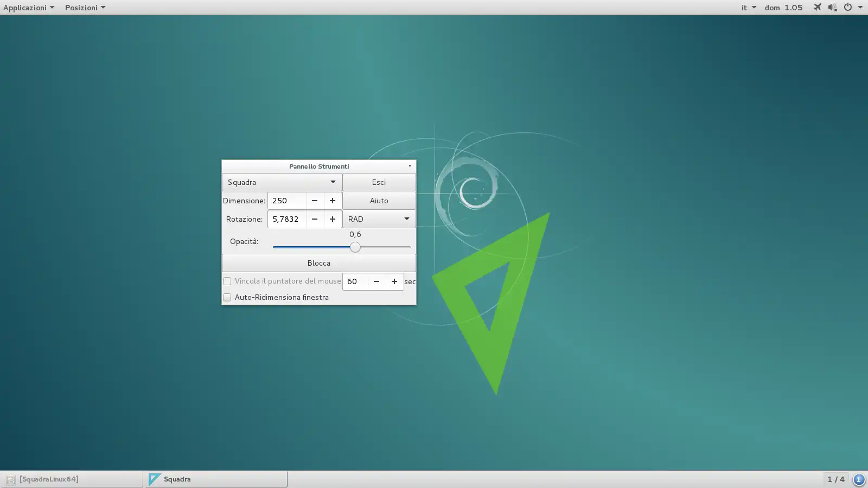
Task: Click the airplane mode icon in the top bar
Action: click(817, 8)
